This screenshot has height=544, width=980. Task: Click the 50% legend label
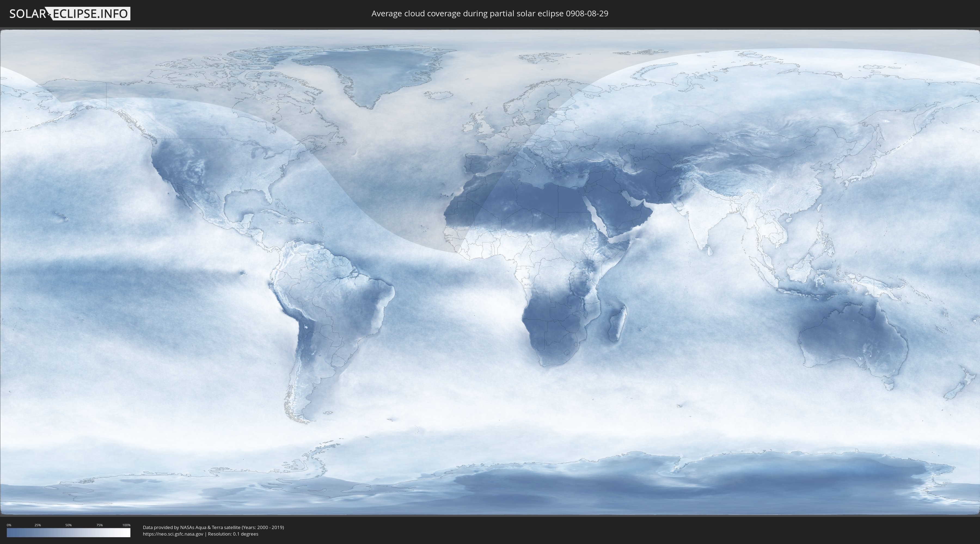click(69, 525)
